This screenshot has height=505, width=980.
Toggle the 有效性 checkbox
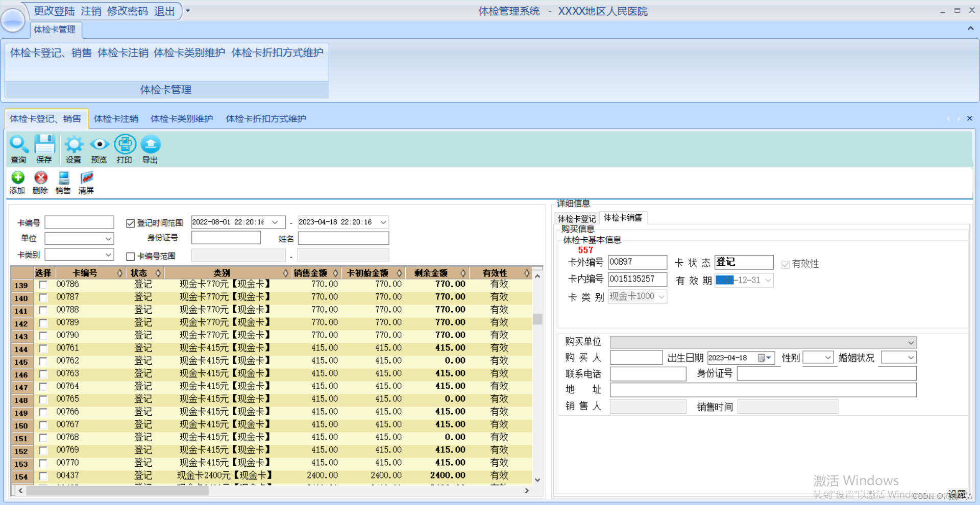tap(786, 264)
